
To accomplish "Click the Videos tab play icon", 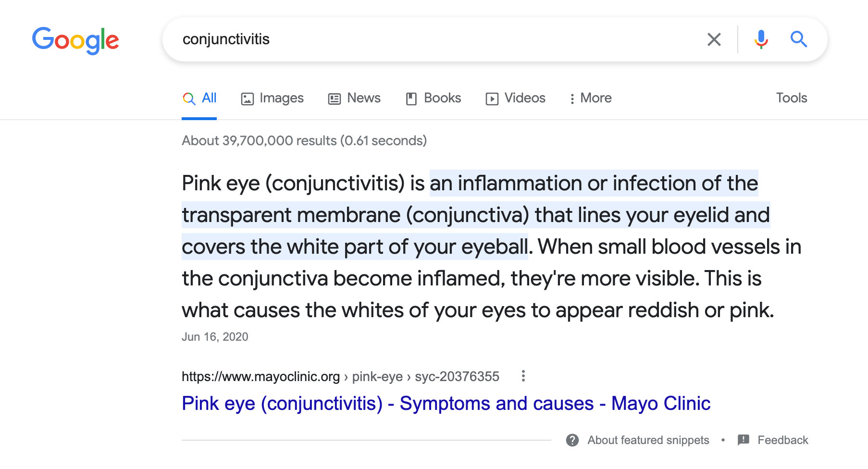I will [493, 98].
